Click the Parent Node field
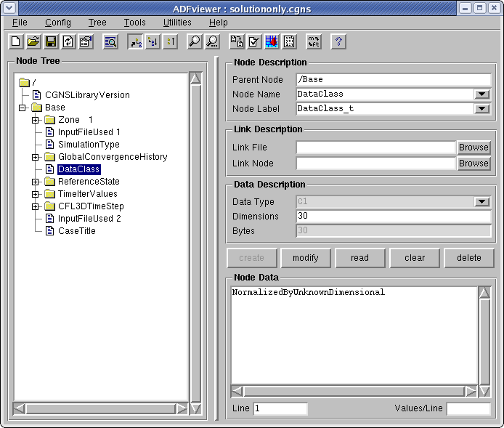The image size is (504, 428). 394,79
